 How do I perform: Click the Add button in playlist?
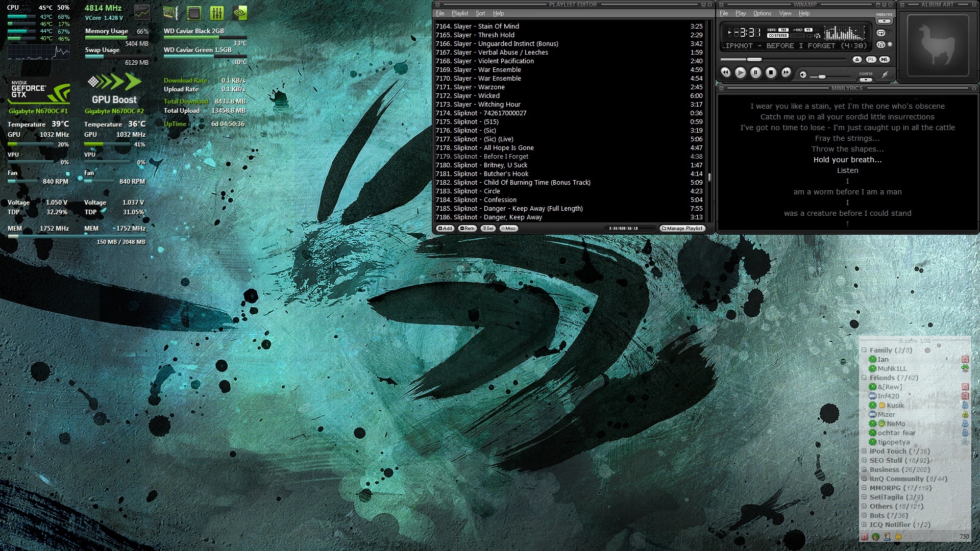coord(445,229)
